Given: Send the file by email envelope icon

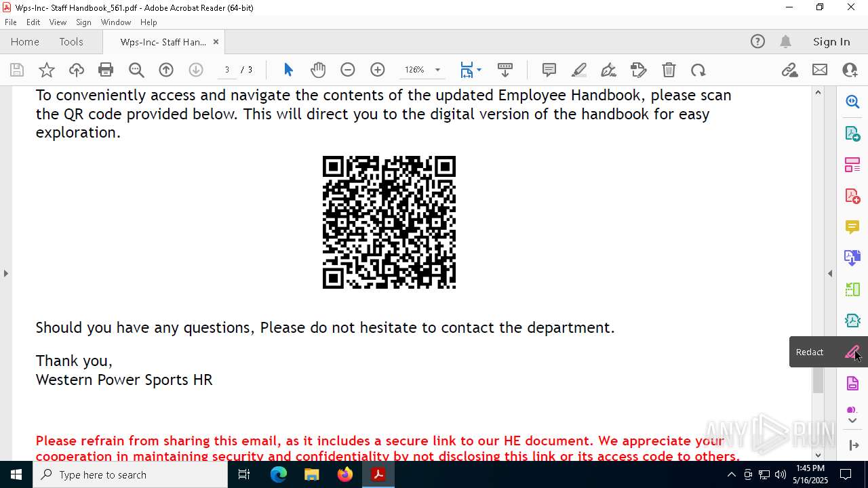Looking at the screenshot, I should 820,70.
